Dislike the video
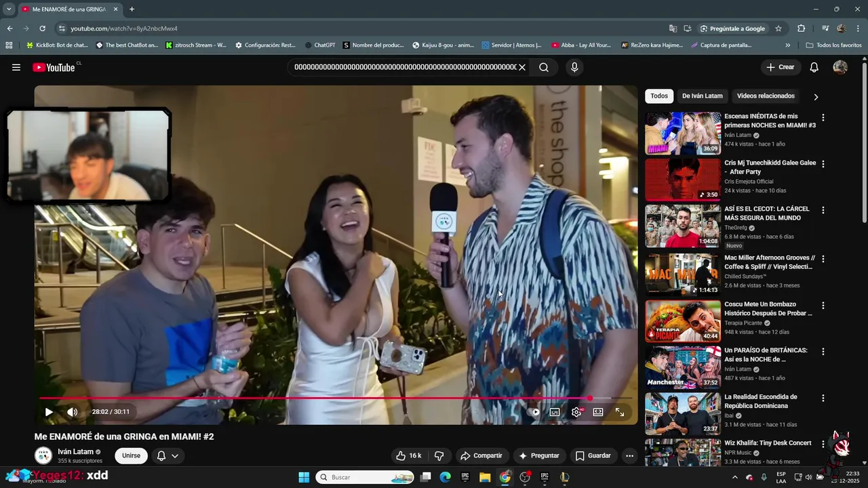The width and height of the screenshot is (868, 488). click(439, 455)
